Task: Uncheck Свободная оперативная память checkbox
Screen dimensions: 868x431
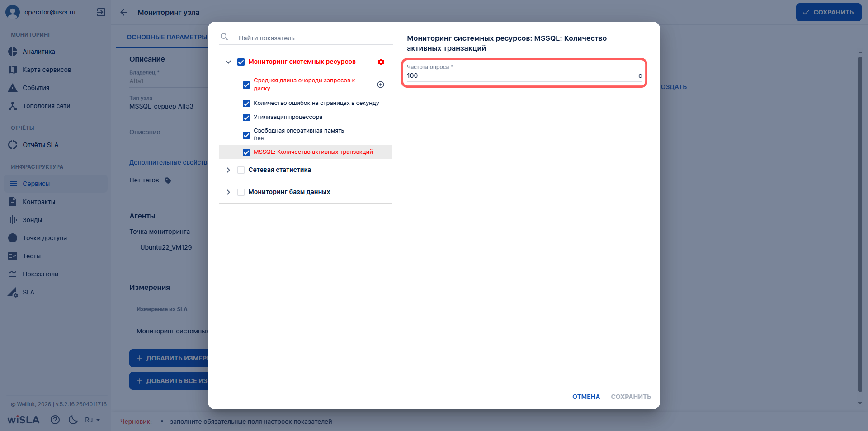Action: pyautogui.click(x=246, y=135)
